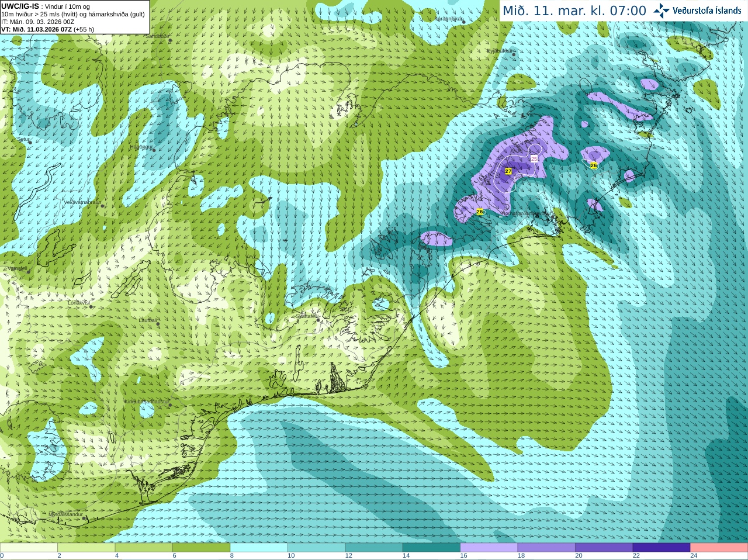Select the 18–20 m/s purple legend color

546,548
